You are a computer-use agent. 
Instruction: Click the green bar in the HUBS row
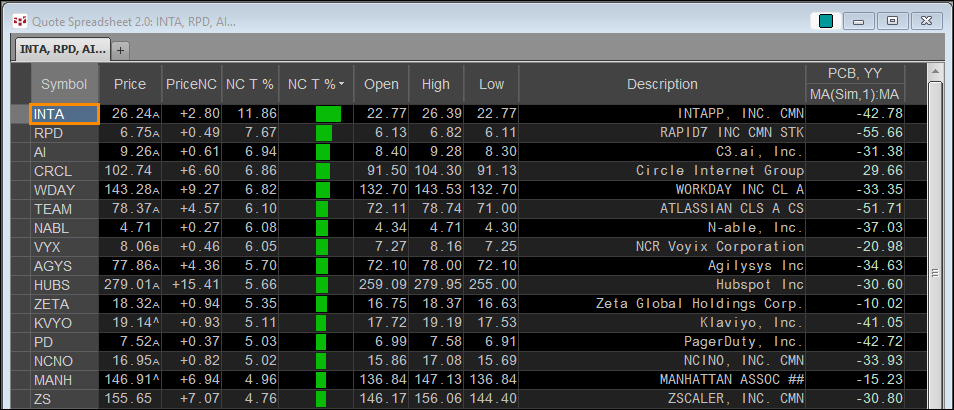pyautogui.click(x=322, y=285)
